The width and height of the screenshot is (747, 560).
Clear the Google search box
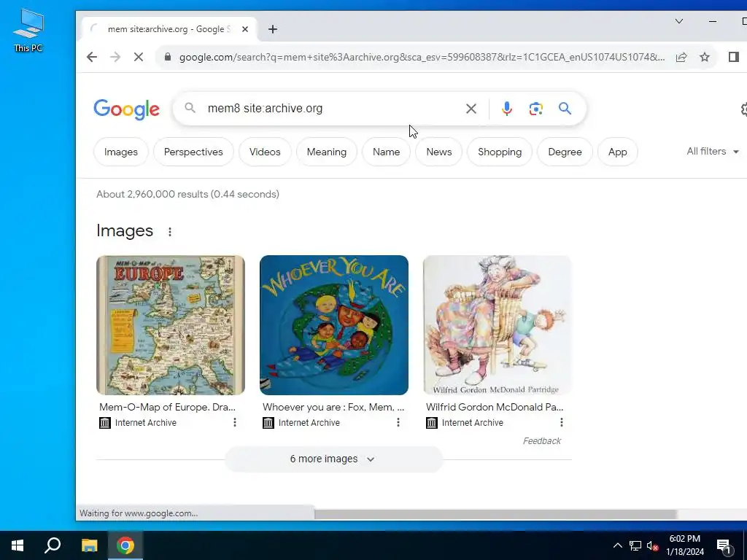(471, 109)
